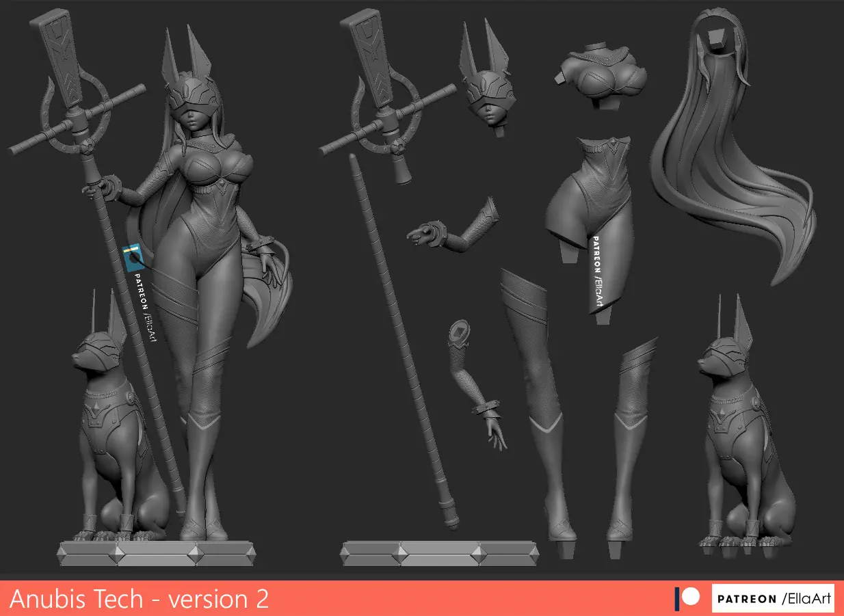Select the exploded-view base platform part
Image resolution: width=844 pixels, height=616 pixels.
click(x=439, y=554)
